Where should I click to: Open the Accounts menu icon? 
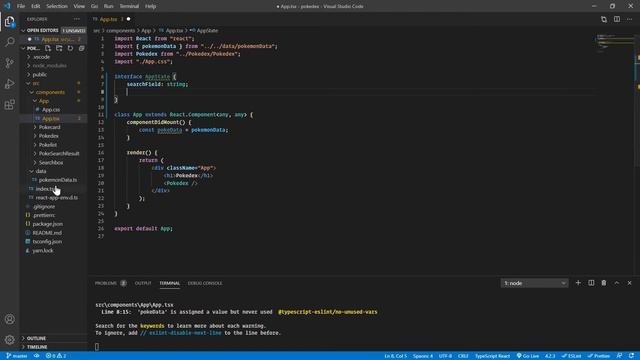[x=9, y=319]
